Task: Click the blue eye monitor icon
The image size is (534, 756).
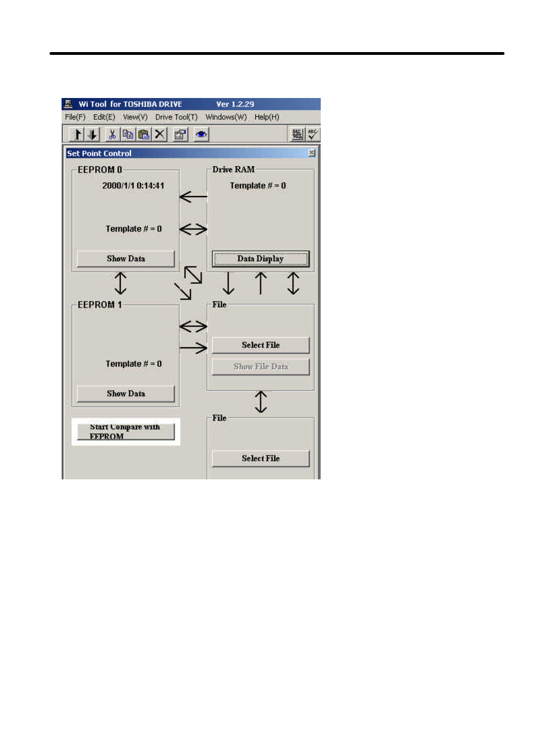Action: [x=201, y=134]
